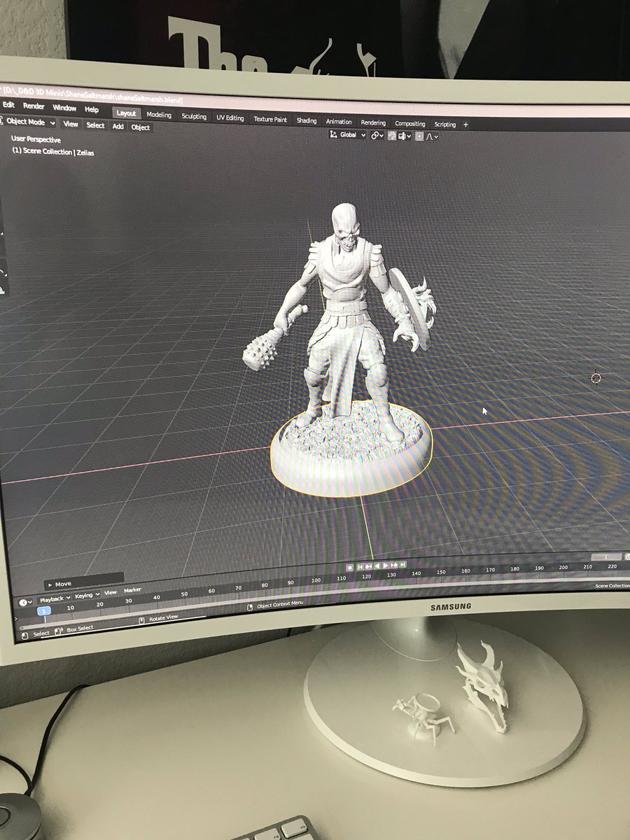
Task: Open the Playback dropdown in timeline
Action: coord(55,599)
